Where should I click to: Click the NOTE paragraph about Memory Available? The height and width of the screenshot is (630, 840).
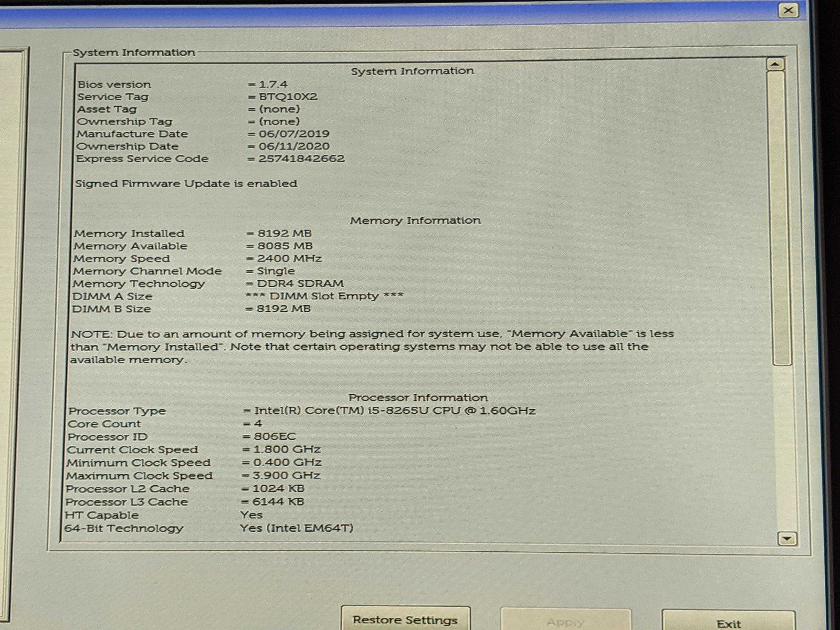[372, 347]
